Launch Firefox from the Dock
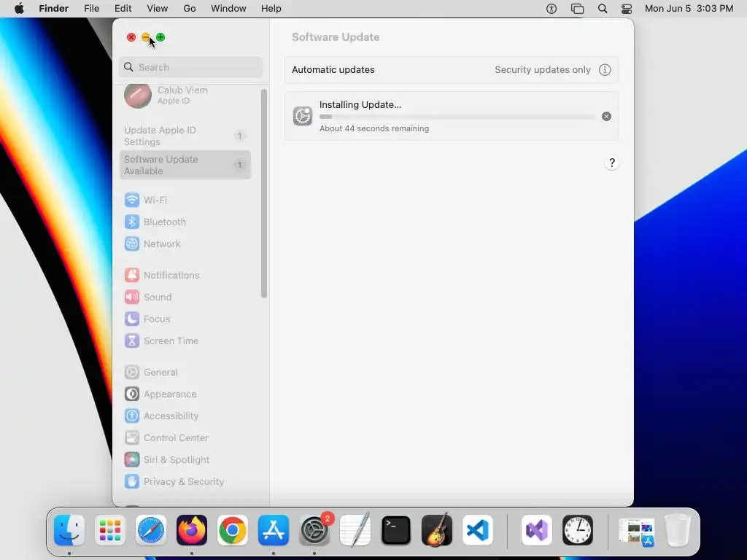 192,530
